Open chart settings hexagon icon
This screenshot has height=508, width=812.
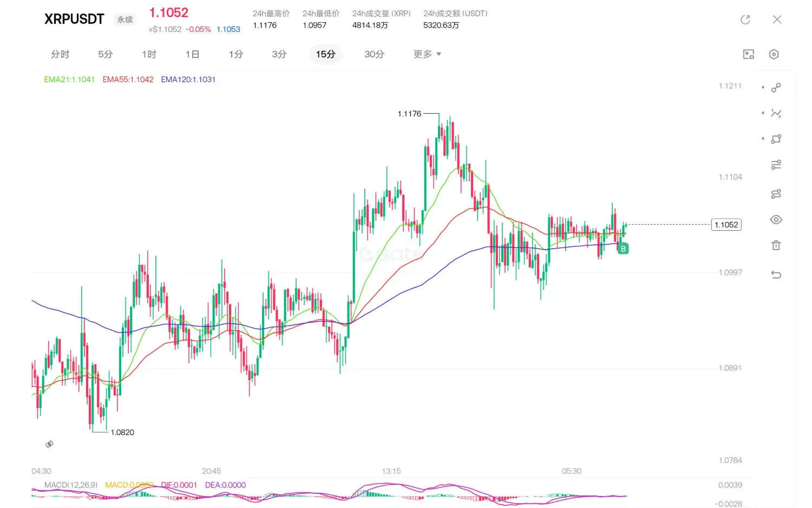coord(774,54)
